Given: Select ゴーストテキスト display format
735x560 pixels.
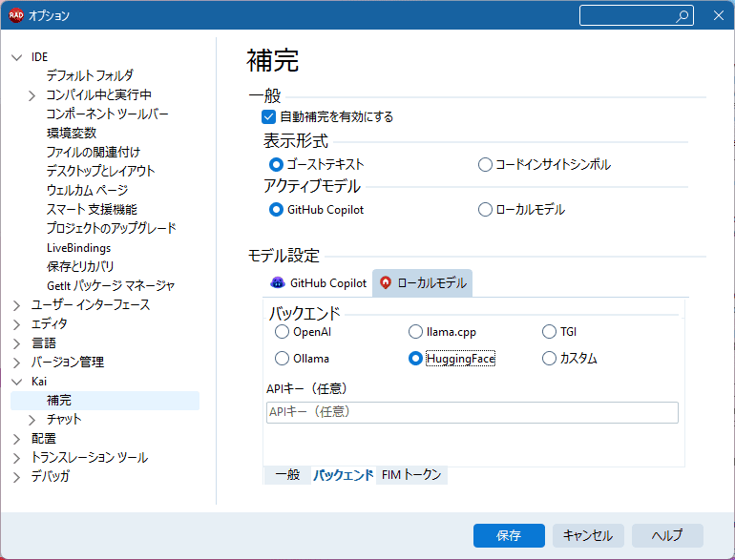Looking at the screenshot, I should pos(276,164).
